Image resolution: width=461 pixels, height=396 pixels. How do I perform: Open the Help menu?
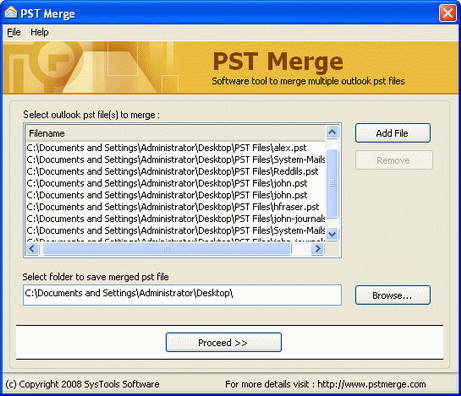[x=39, y=32]
